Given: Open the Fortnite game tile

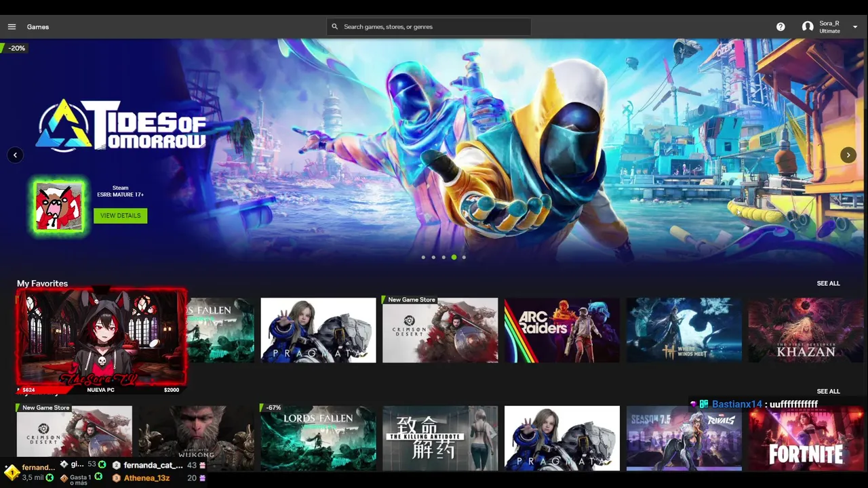Looking at the screenshot, I should tap(806, 438).
